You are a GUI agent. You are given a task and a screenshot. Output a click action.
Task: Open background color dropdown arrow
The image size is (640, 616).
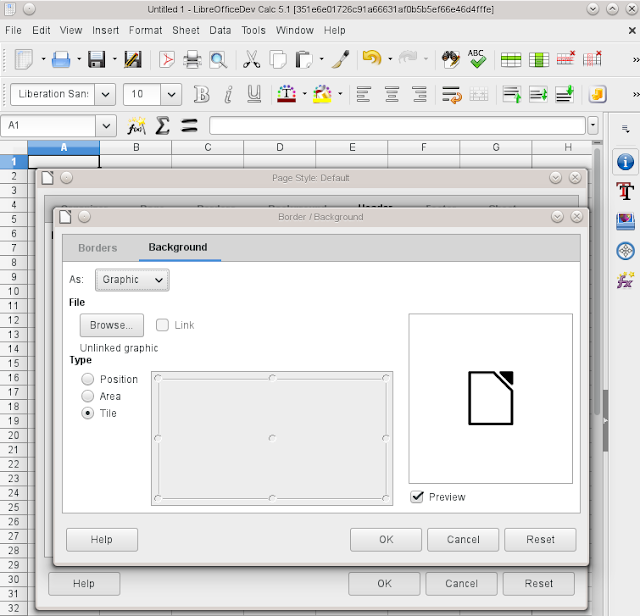tap(340, 94)
